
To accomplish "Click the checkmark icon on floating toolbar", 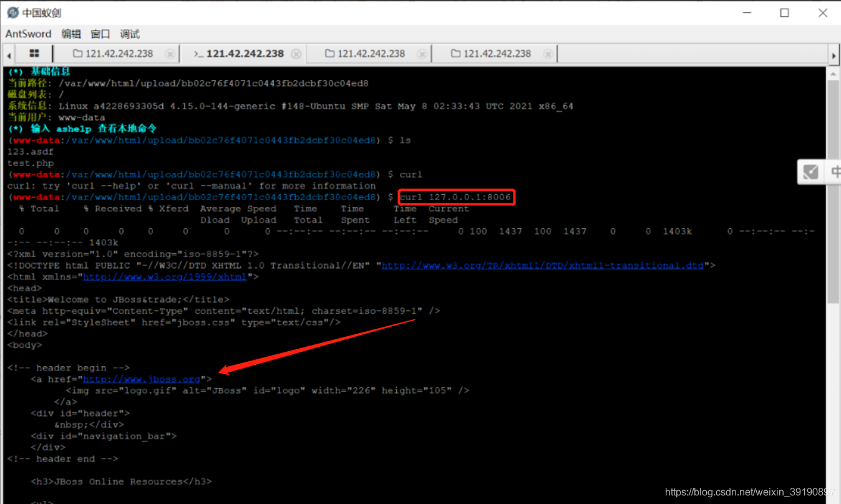I will tap(811, 172).
